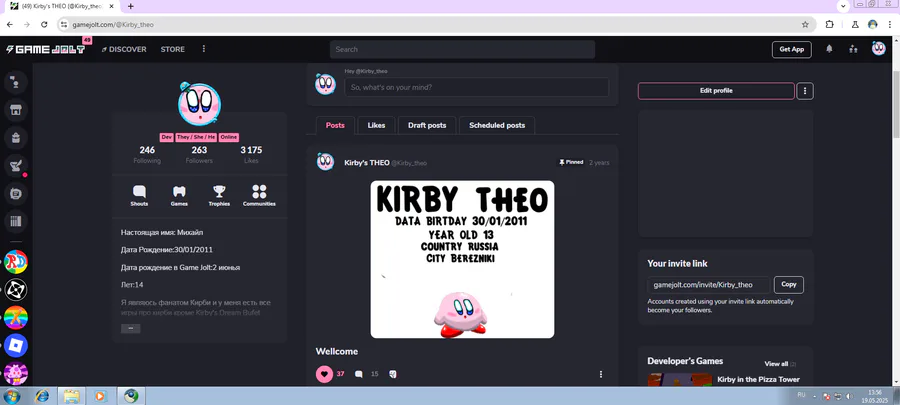This screenshot has width=900, height=405.
Task: Click the large Kirby profile avatar
Action: coord(199,104)
